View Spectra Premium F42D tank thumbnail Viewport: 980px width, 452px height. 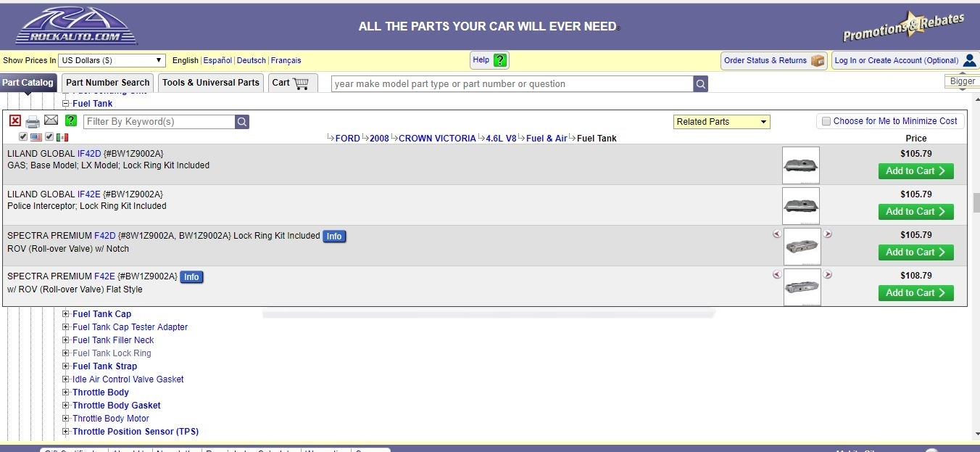[x=802, y=247]
